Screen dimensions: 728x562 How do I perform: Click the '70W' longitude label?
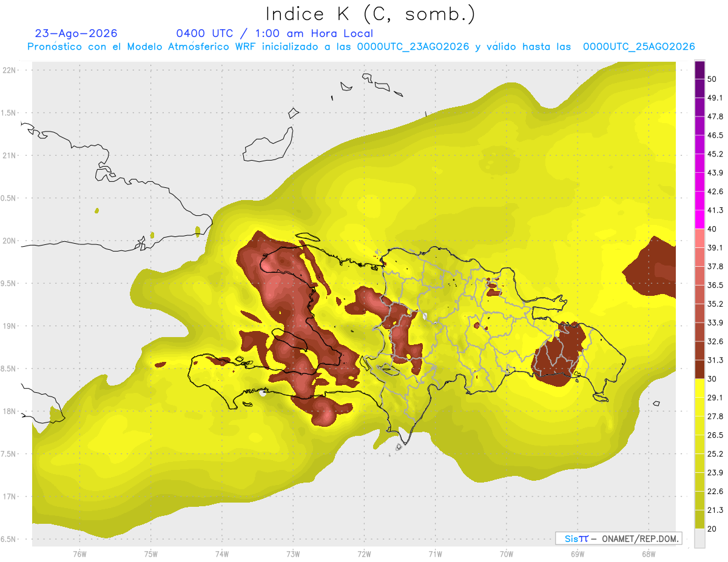[x=506, y=554]
